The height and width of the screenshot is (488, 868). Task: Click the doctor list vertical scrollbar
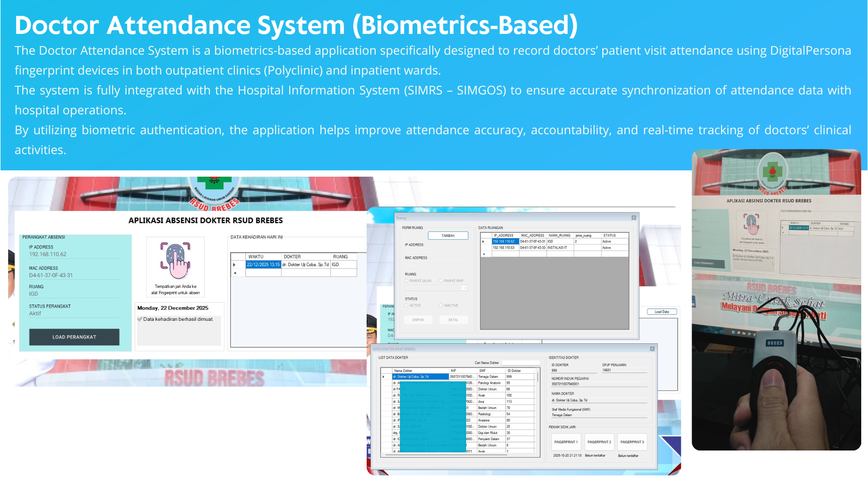coord(538,378)
